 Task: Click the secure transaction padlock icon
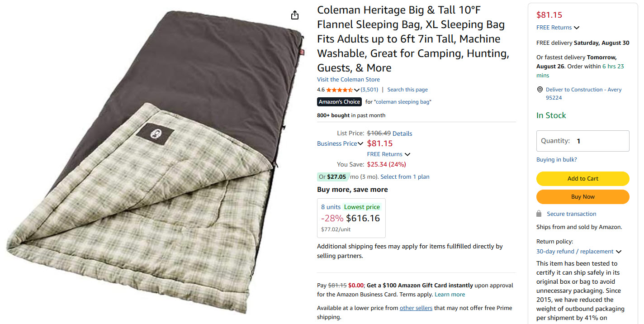tap(539, 214)
